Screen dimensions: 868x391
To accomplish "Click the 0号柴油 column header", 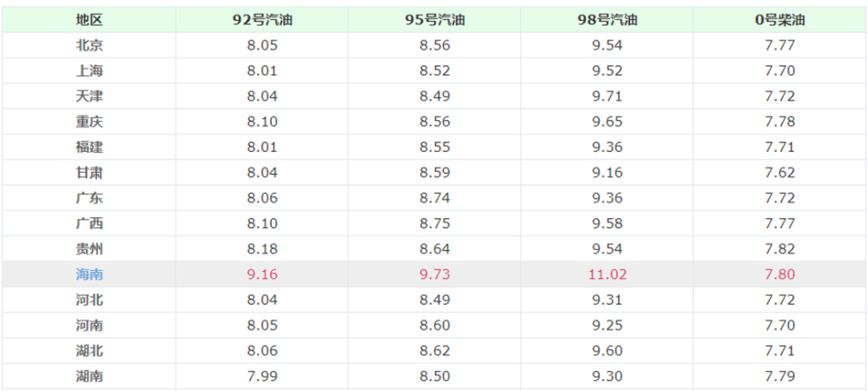I will coord(779,19).
